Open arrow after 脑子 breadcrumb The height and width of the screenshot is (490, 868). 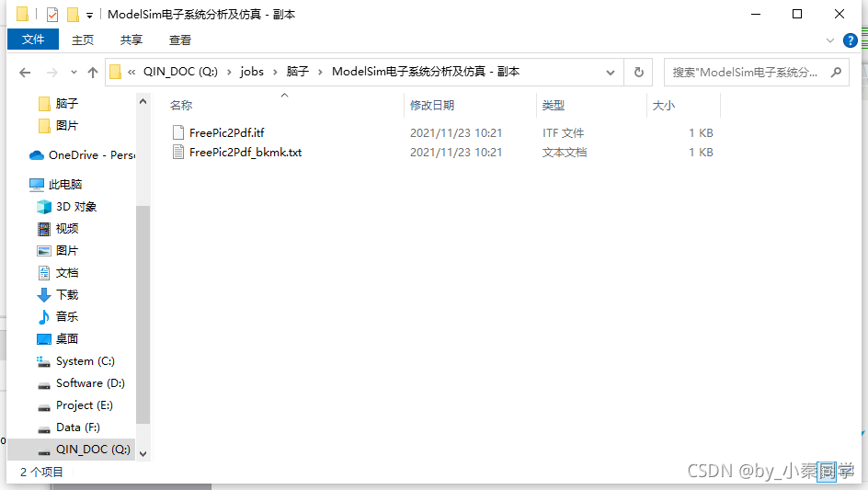pos(320,72)
